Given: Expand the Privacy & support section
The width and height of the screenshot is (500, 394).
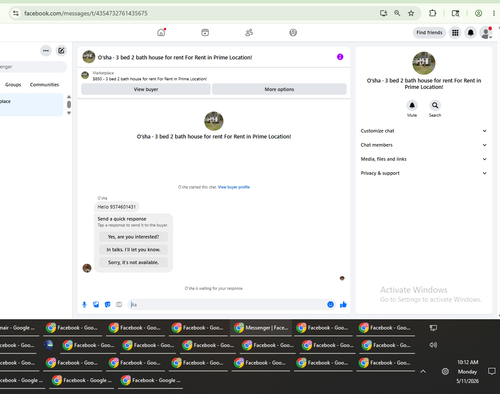Looking at the screenshot, I should click(x=424, y=173).
